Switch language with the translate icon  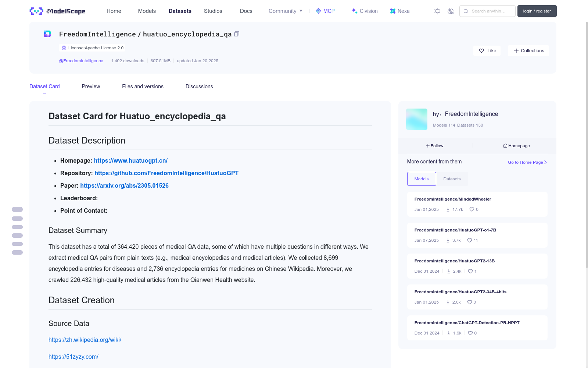(x=451, y=11)
